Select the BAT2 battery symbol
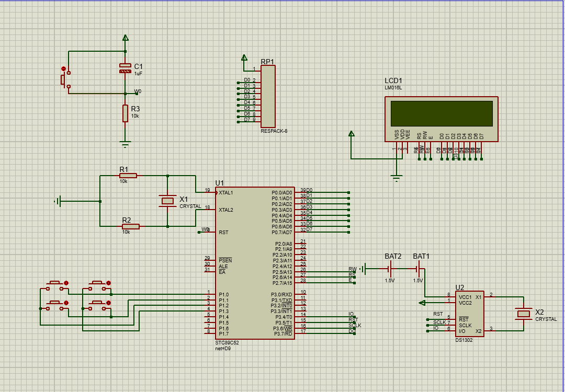This screenshot has height=392, width=565. pyautogui.click(x=390, y=269)
